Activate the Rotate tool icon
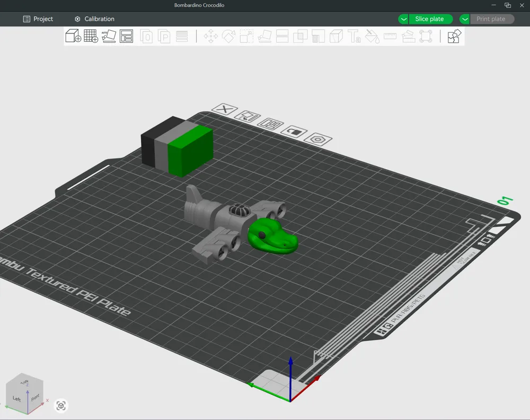This screenshot has height=420, width=530. click(228, 36)
